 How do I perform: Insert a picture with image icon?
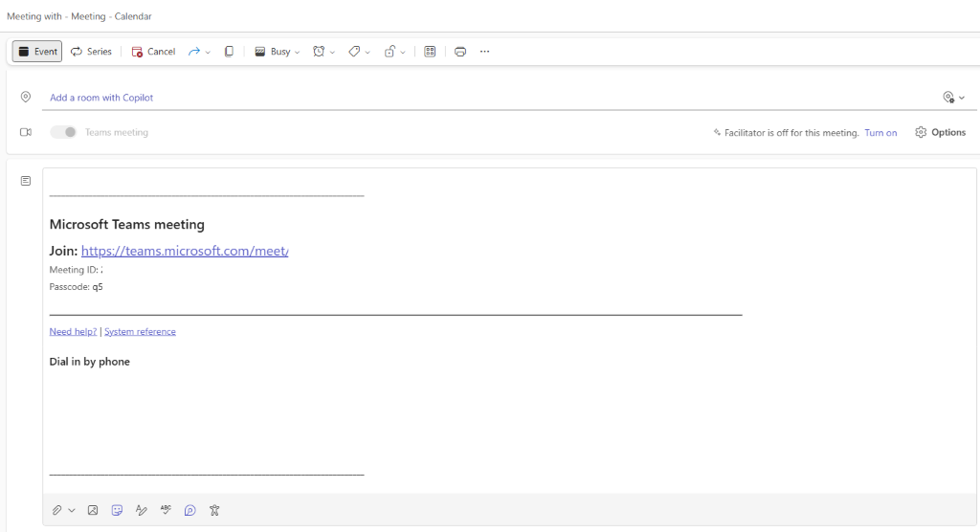pos(93,510)
